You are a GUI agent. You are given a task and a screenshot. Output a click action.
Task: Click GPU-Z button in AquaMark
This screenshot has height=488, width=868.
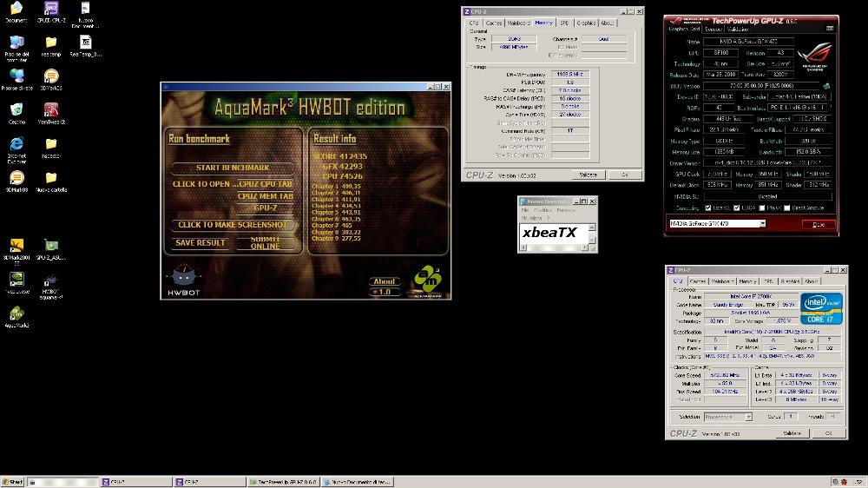point(265,208)
